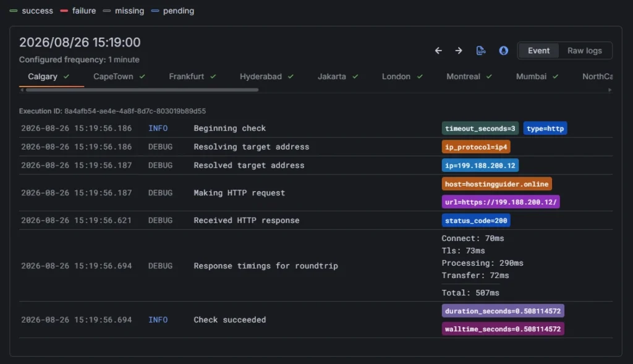Click the DEBUG level on Received HTTP response row
The image size is (633, 364).
[x=160, y=221]
